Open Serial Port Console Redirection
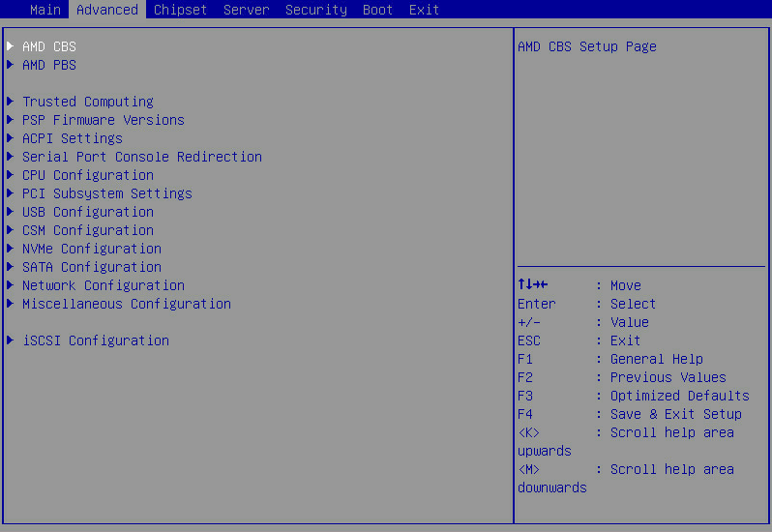Viewport: 772px width, 532px height. click(x=142, y=157)
